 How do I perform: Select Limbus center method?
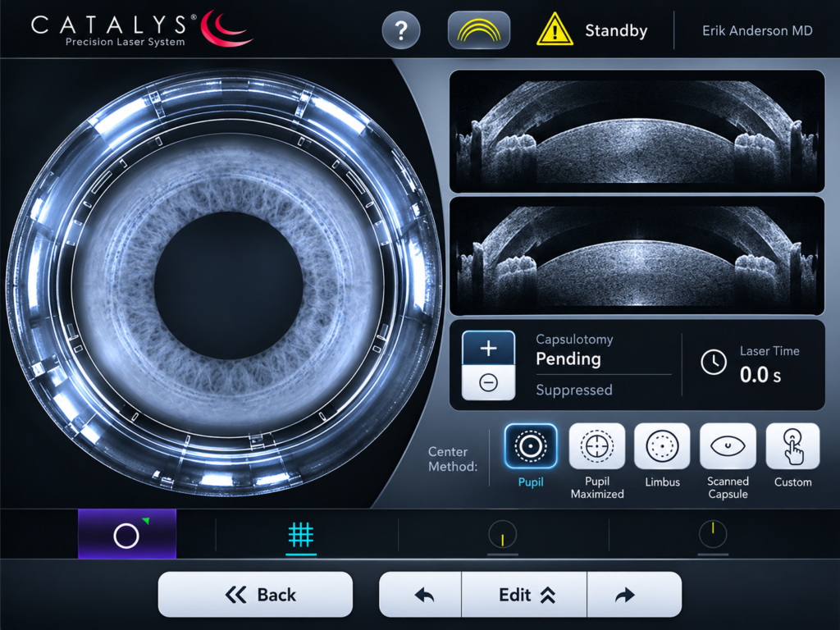[662, 446]
